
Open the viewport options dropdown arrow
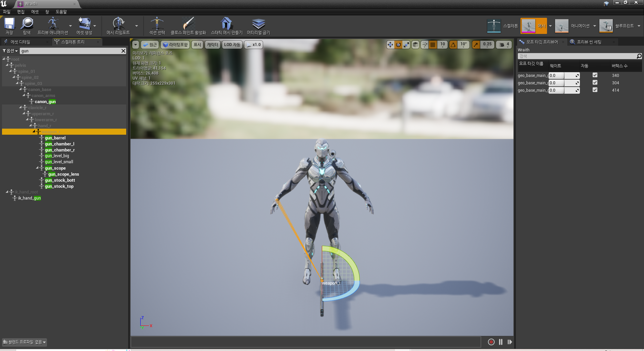[135, 45]
